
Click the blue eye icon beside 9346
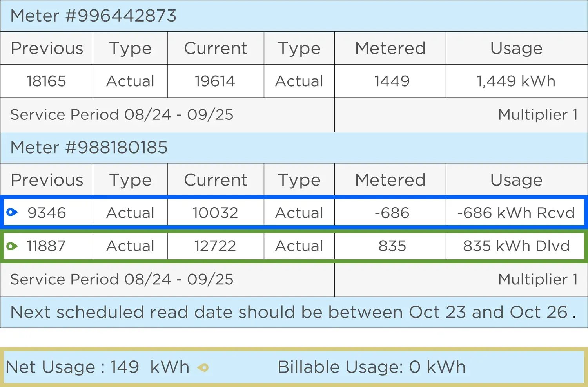pyautogui.click(x=12, y=212)
